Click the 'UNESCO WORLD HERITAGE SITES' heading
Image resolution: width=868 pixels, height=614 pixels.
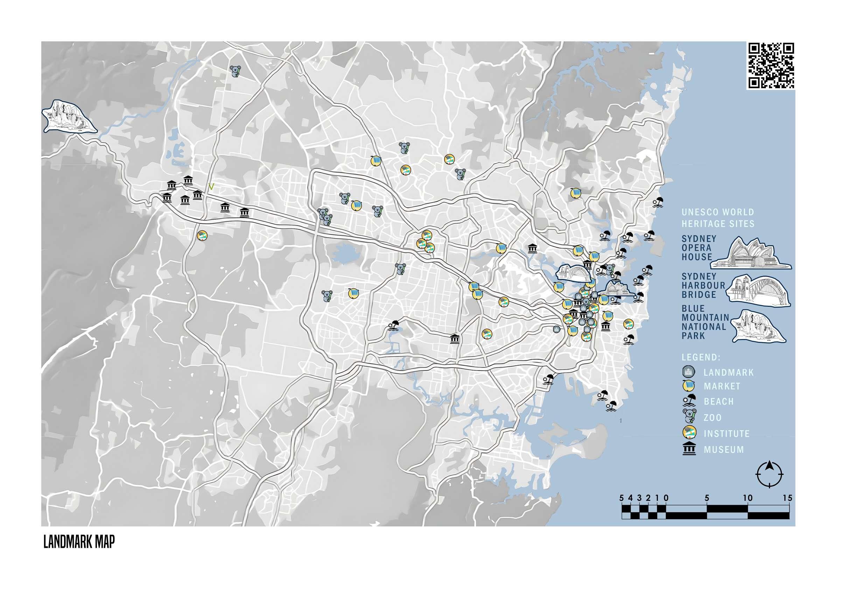tap(718, 218)
